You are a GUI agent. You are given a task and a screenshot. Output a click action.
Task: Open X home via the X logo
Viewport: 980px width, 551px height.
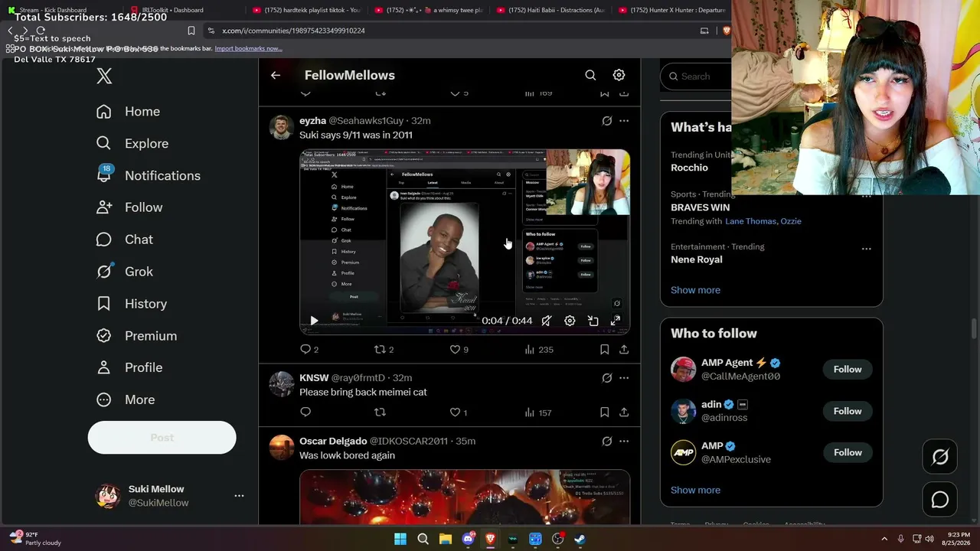tap(104, 76)
